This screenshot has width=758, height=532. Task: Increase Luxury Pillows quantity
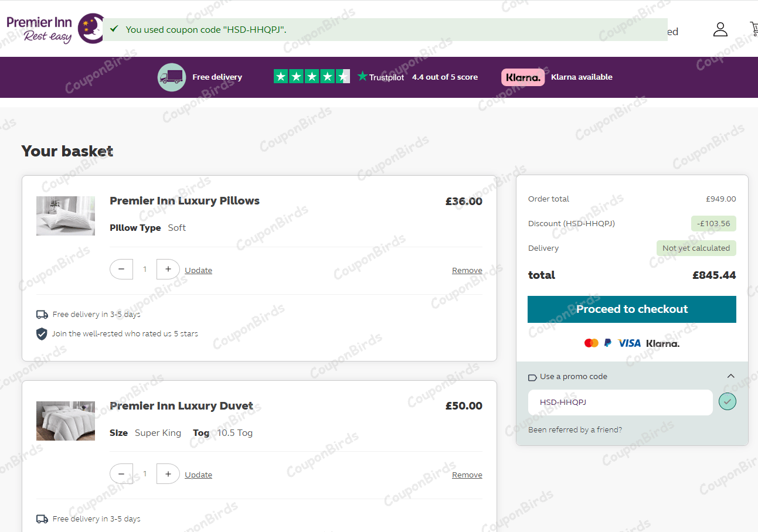[168, 270]
